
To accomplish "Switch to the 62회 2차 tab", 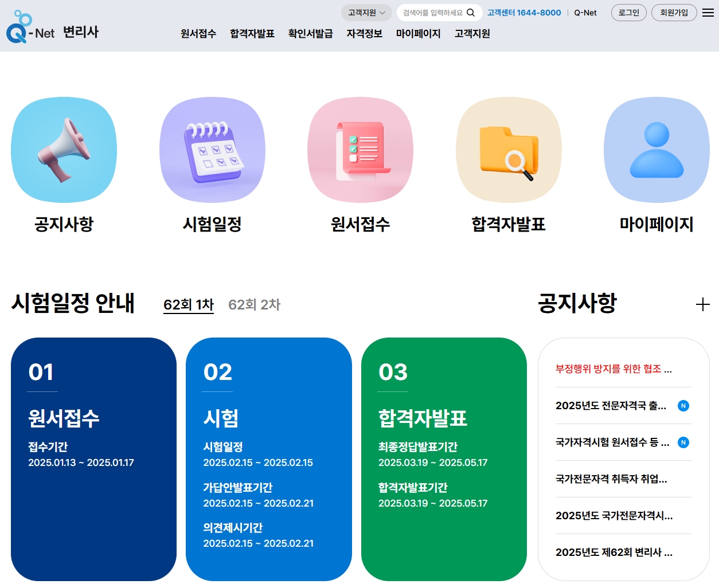I will point(254,305).
